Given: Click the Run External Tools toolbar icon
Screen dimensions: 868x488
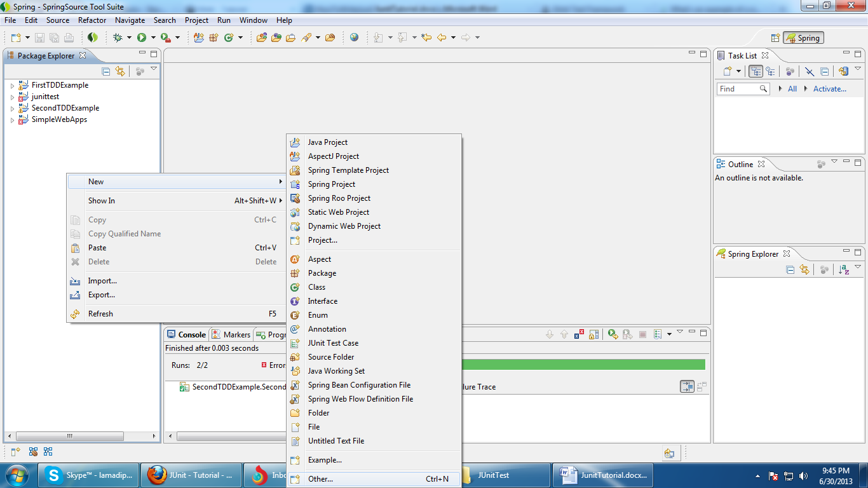Looking at the screenshot, I should (165, 37).
